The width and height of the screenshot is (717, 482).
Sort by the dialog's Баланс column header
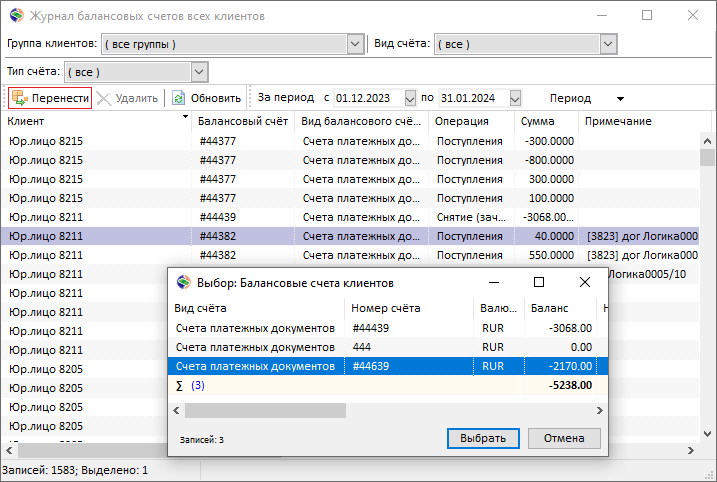(560, 308)
